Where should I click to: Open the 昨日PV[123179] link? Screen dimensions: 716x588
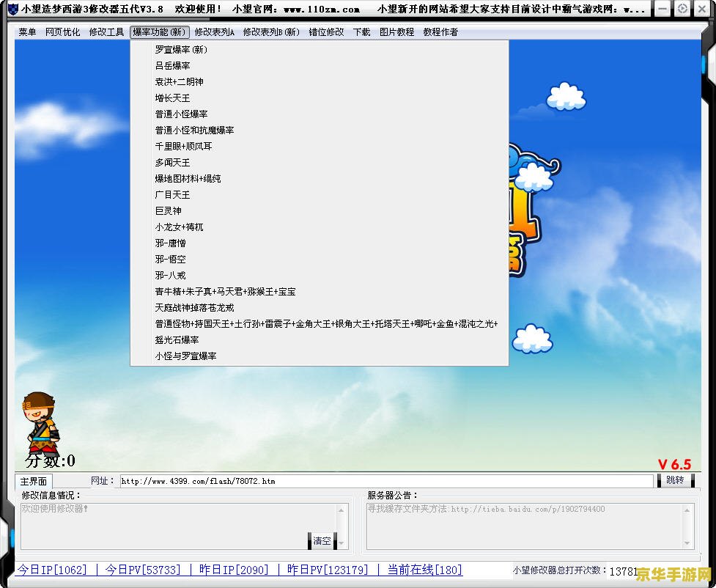tap(328, 570)
